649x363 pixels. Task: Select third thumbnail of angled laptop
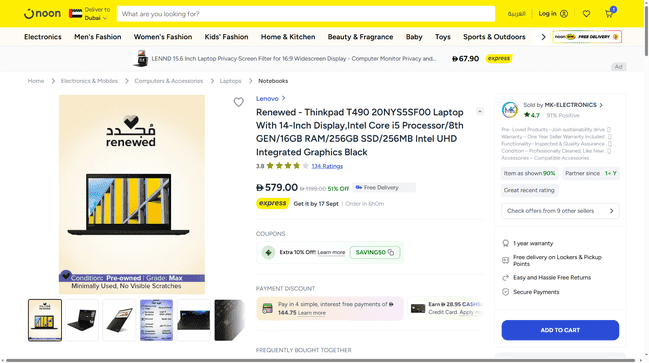[x=119, y=320]
